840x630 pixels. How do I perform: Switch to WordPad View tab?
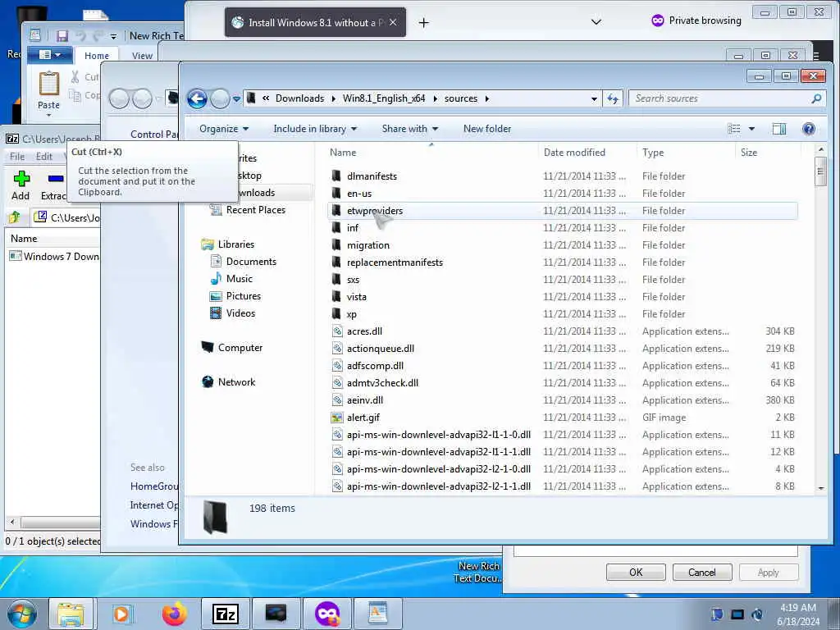pos(142,56)
